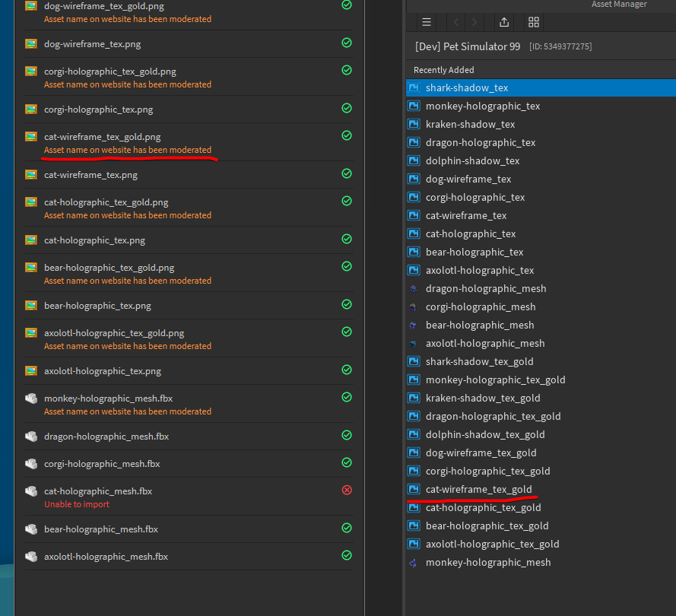Click the bulk import upload icon

504,22
